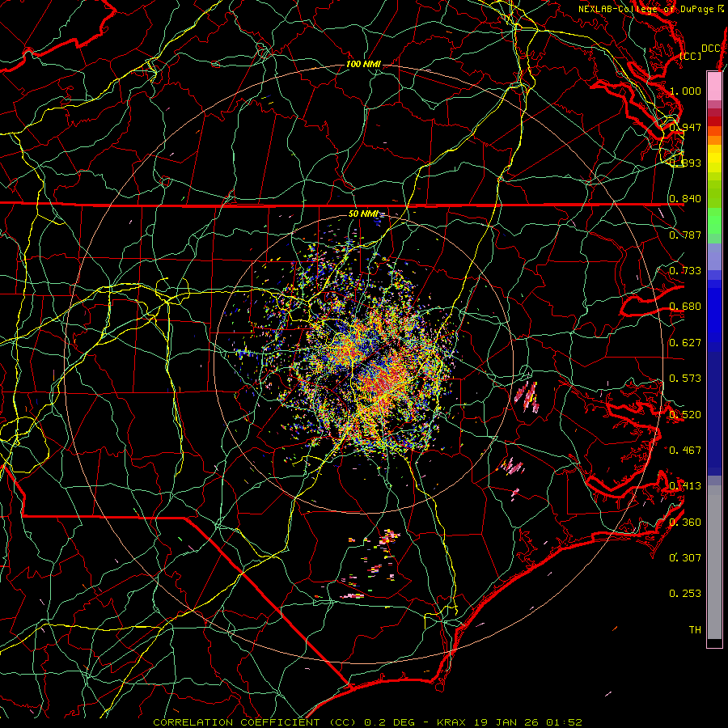Click the KRAX 19 JAN 26 01:52 timestamp
728x728 pixels.
tap(510, 722)
